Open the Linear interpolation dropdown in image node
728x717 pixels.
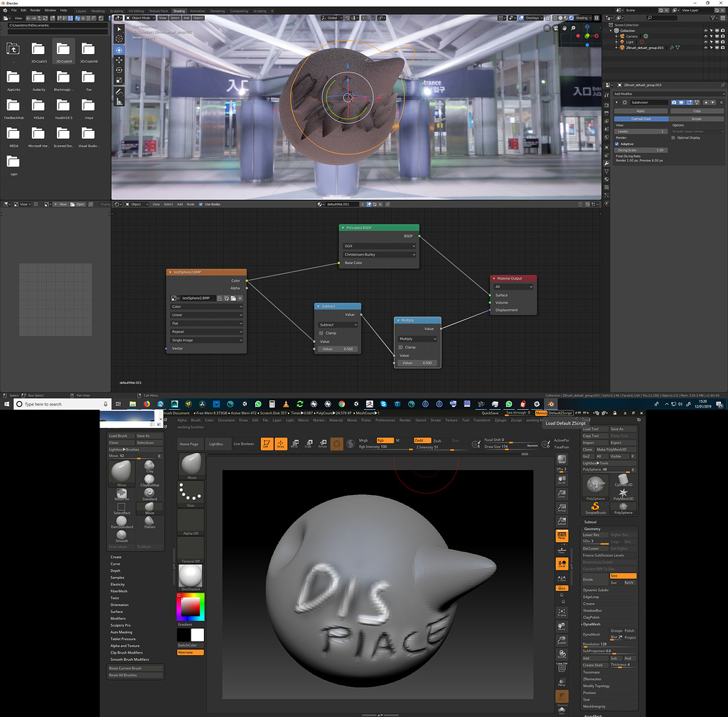tap(207, 315)
